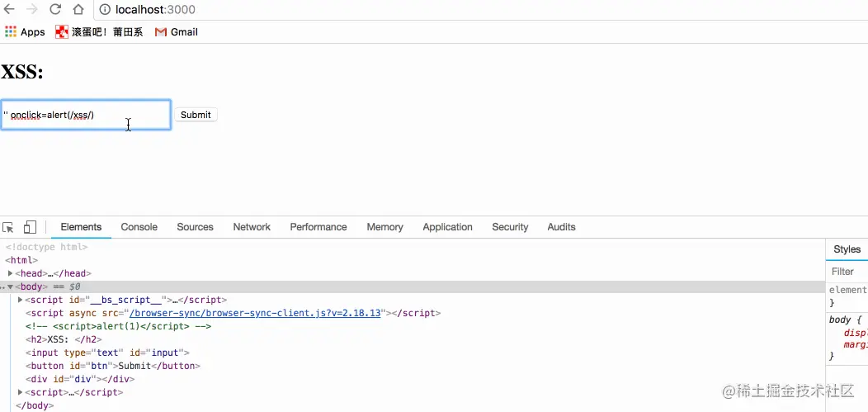This screenshot has width=868, height=412.
Task: Click the browser forward arrow
Action: (x=32, y=9)
